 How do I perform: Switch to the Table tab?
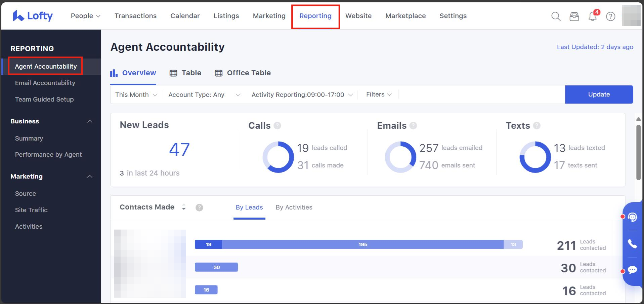[x=185, y=73]
